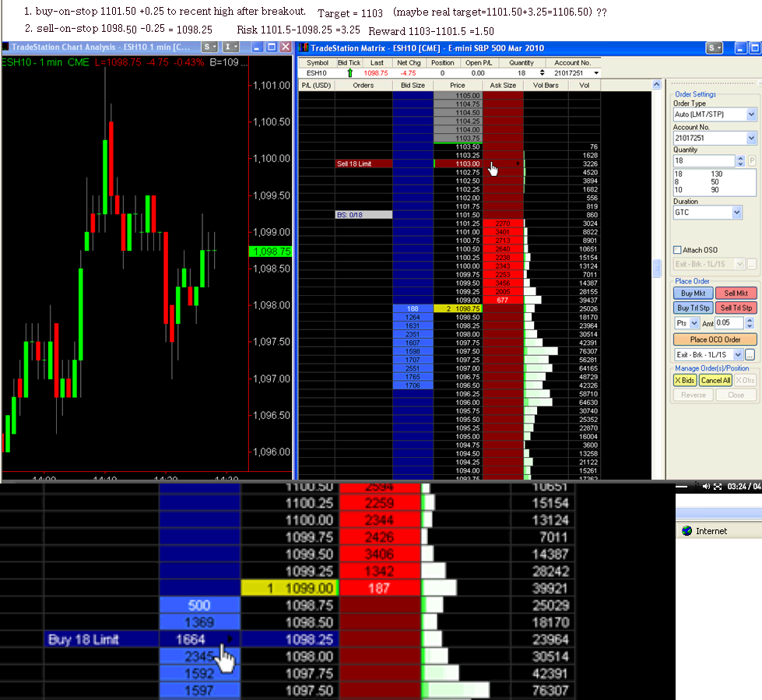Click the bid size 188 cell
The width and height of the screenshot is (762, 700).
[x=413, y=308]
